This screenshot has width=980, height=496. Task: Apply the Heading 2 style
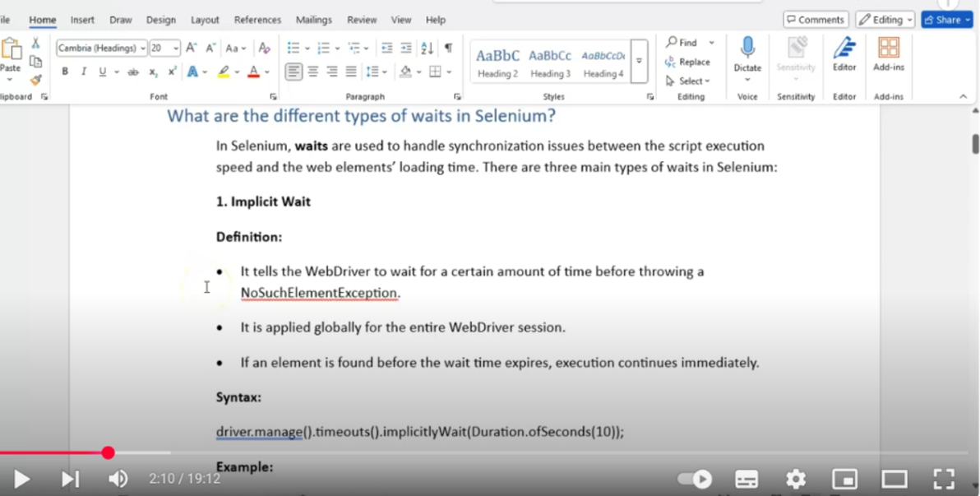[497, 63]
